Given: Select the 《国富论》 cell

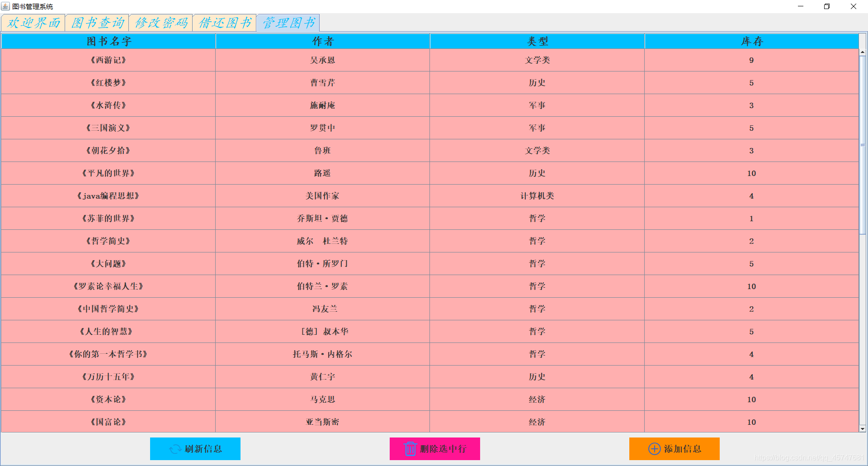Looking at the screenshot, I should (108, 422).
